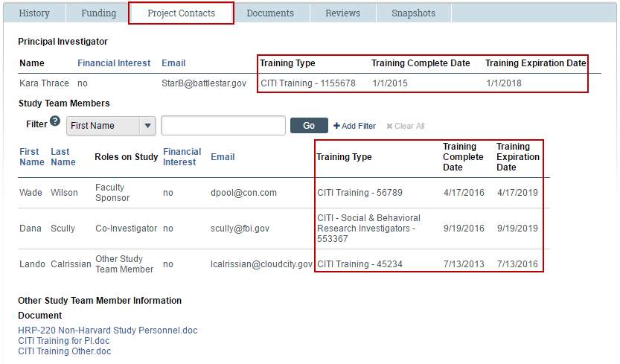
Task: Click the 7/13/2013 complete date
Action: pyautogui.click(x=464, y=264)
